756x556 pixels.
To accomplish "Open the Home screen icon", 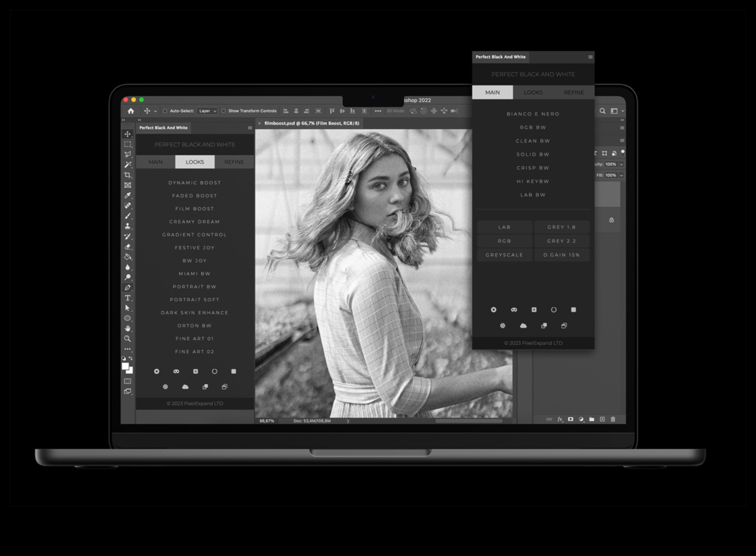I will (x=130, y=111).
